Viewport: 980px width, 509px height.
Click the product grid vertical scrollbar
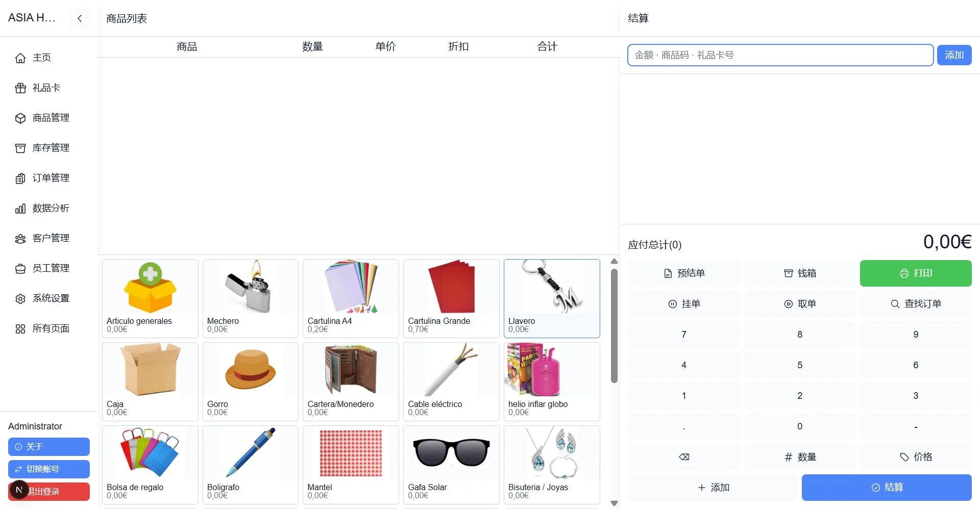[x=615, y=325]
